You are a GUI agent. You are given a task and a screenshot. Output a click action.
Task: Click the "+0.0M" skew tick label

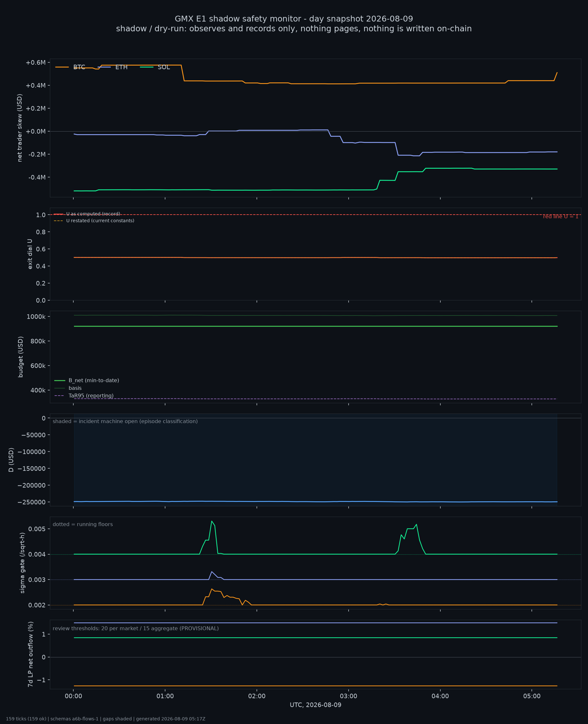pos(36,132)
